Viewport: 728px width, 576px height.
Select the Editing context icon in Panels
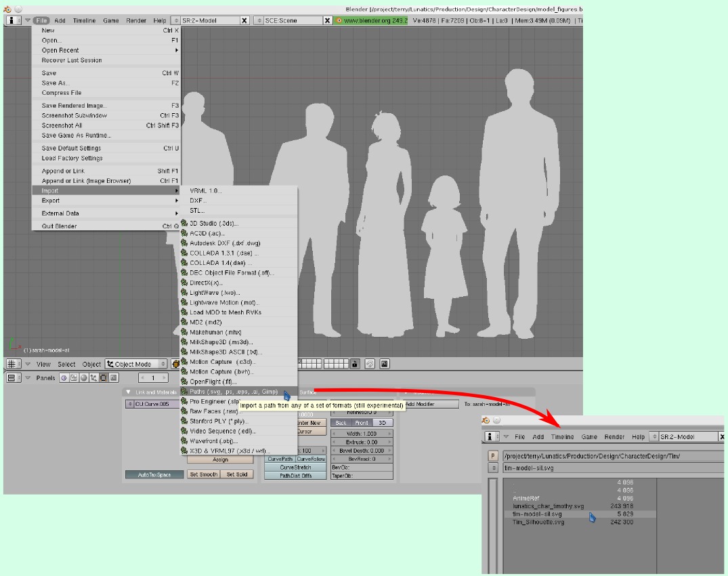tap(103, 377)
